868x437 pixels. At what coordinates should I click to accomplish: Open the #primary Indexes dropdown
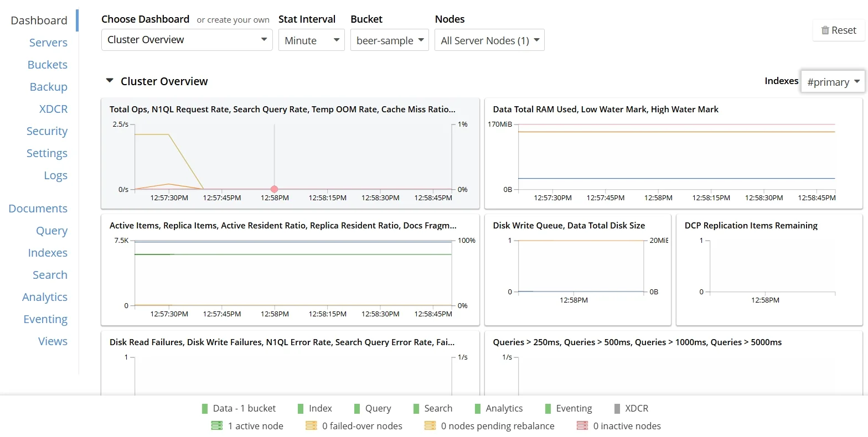coord(833,82)
